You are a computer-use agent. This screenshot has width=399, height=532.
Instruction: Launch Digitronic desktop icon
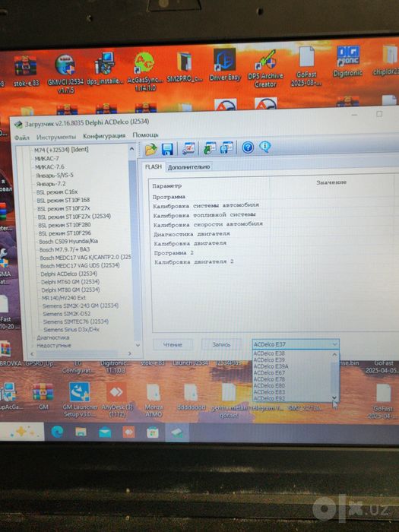click(347, 62)
